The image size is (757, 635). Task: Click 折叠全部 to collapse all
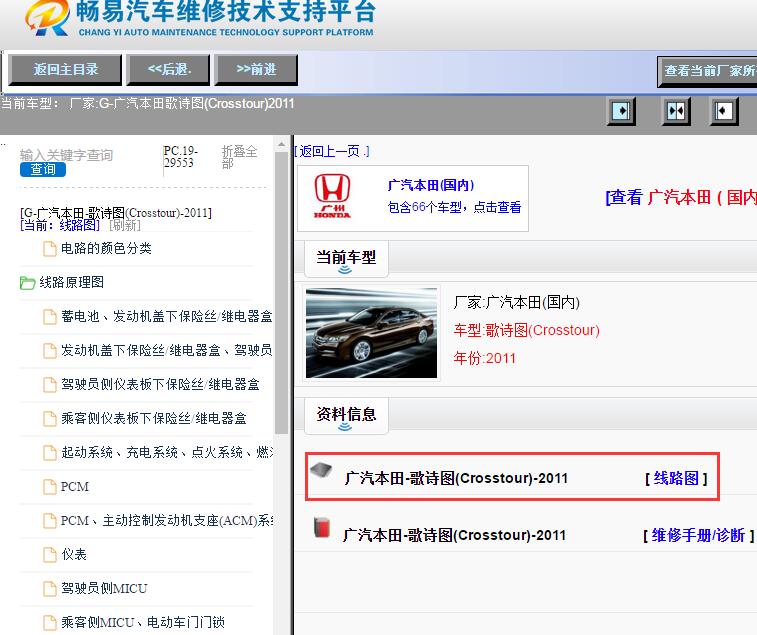click(x=239, y=157)
